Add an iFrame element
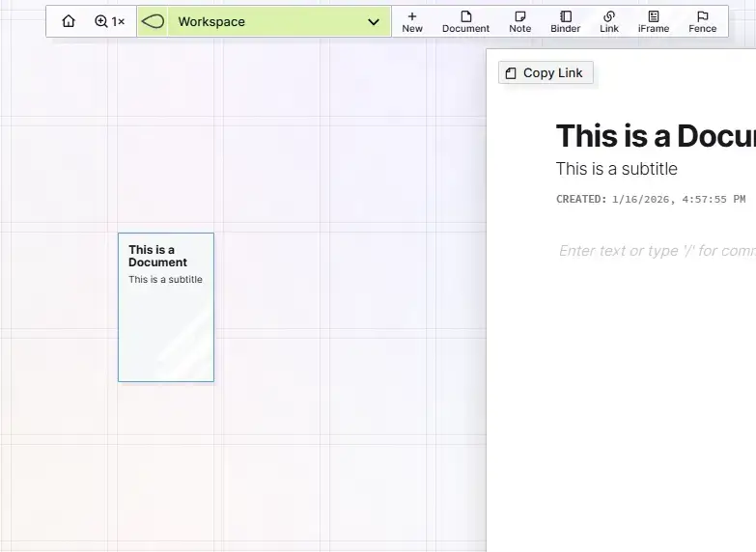The image size is (756, 552). click(653, 21)
